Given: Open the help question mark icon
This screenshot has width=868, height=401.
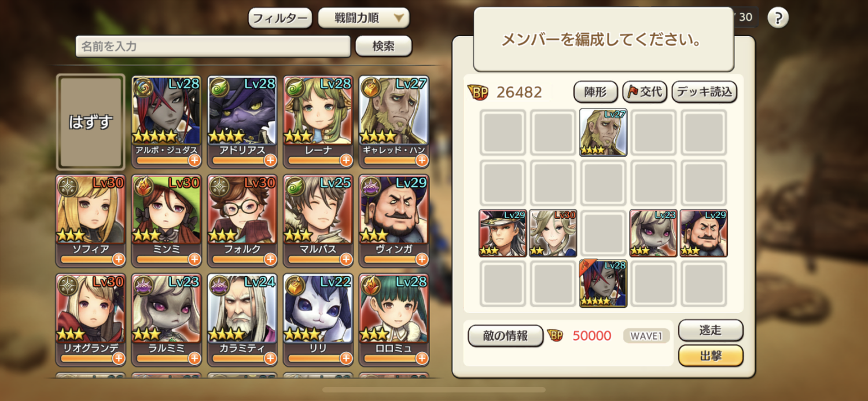Looking at the screenshot, I should click(778, 17).
